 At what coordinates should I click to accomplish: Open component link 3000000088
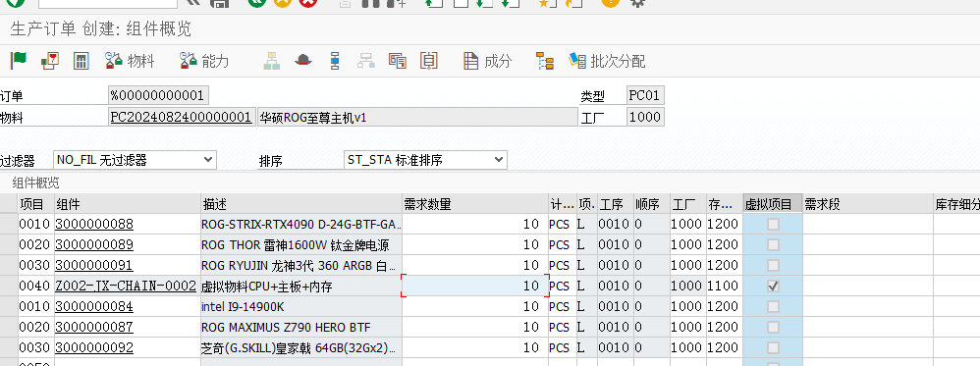[x=94, y=224]
